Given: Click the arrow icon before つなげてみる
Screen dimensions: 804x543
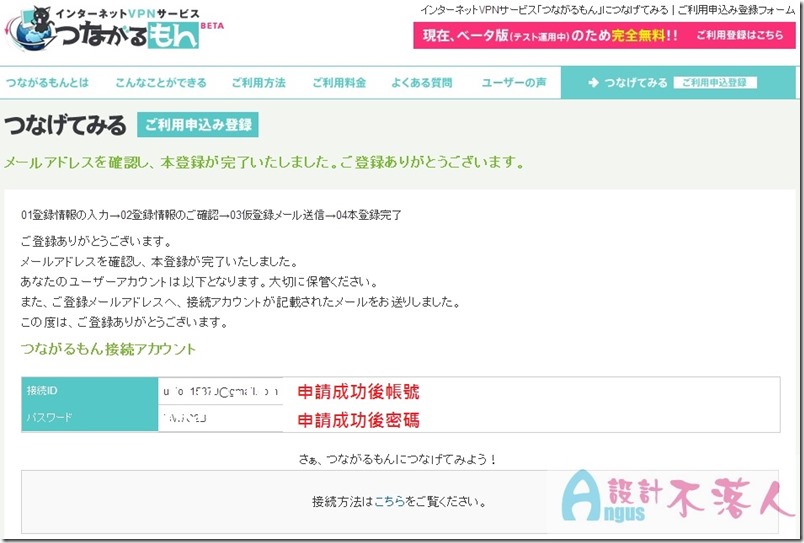Looking at the screenshot, I should pyautogui.click(x=593, y=83).
